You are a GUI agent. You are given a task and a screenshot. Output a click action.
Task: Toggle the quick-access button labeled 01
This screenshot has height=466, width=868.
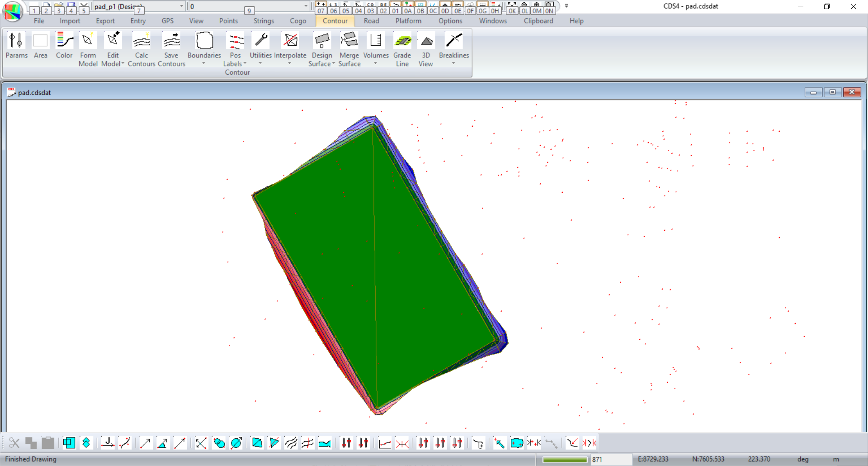[x=396, y=11]
